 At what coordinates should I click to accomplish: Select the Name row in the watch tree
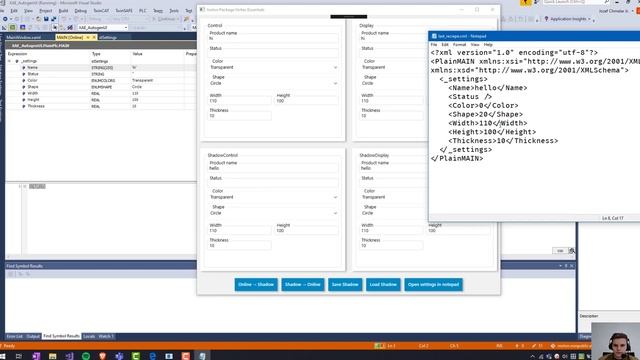[x=101, y=68]
